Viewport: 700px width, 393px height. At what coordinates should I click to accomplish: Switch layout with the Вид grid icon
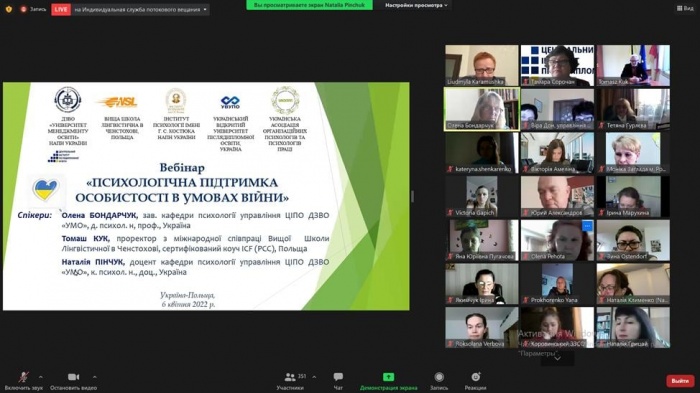click(x=685, y=8)
